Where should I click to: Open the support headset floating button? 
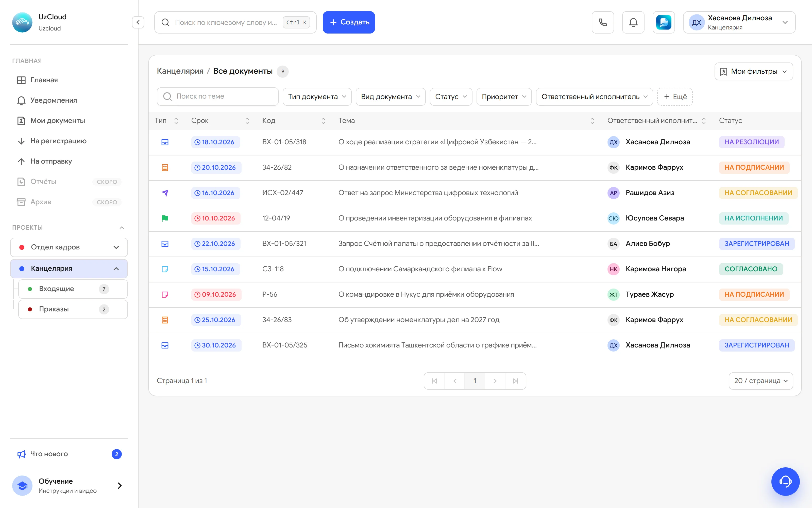[x=785, y=481]
